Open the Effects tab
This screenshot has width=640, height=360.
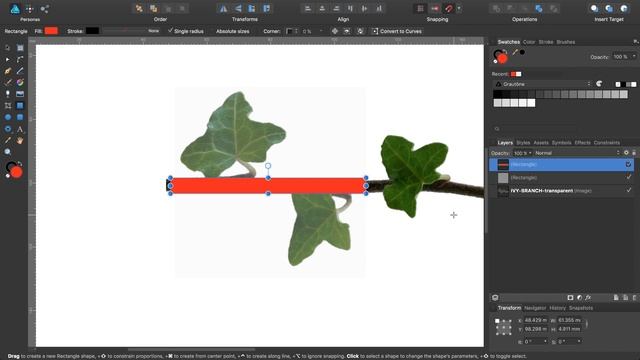(582, 143)
